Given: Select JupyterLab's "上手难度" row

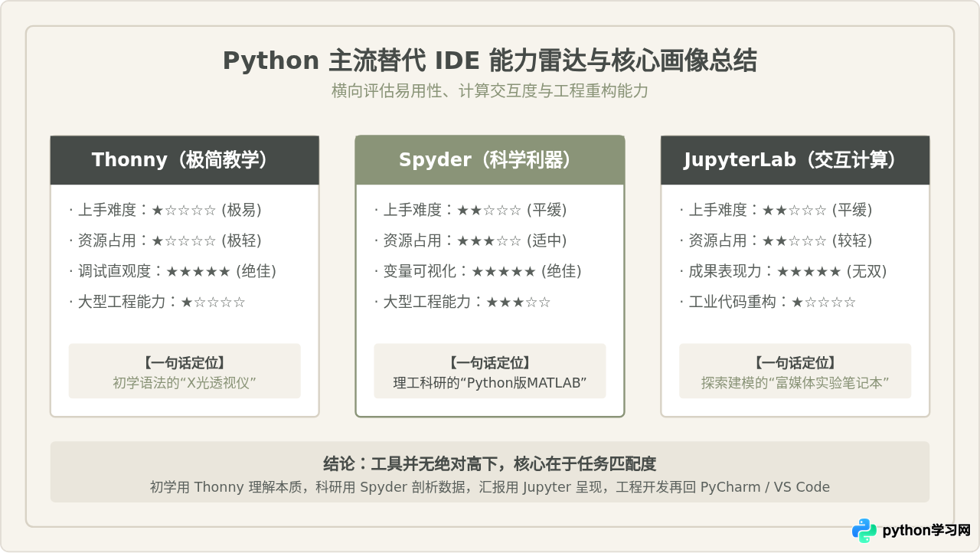Looking at the screenshot, I should pyautogui.click(x=776, y=210).
